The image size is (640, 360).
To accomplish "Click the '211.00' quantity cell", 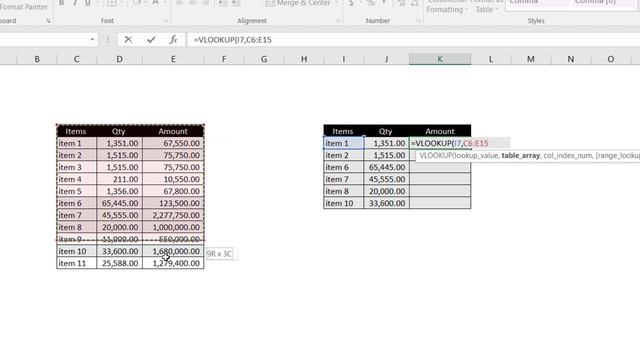I will [119, 179].
